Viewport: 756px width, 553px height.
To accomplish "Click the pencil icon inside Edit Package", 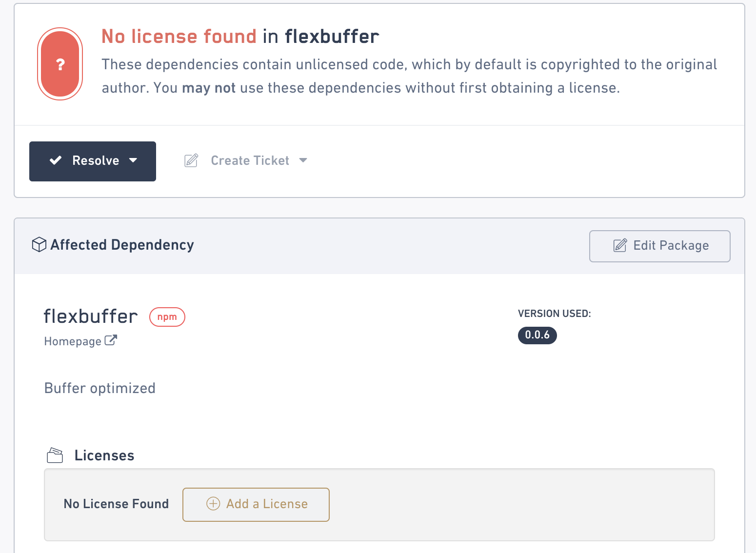I will coord(619,246).
